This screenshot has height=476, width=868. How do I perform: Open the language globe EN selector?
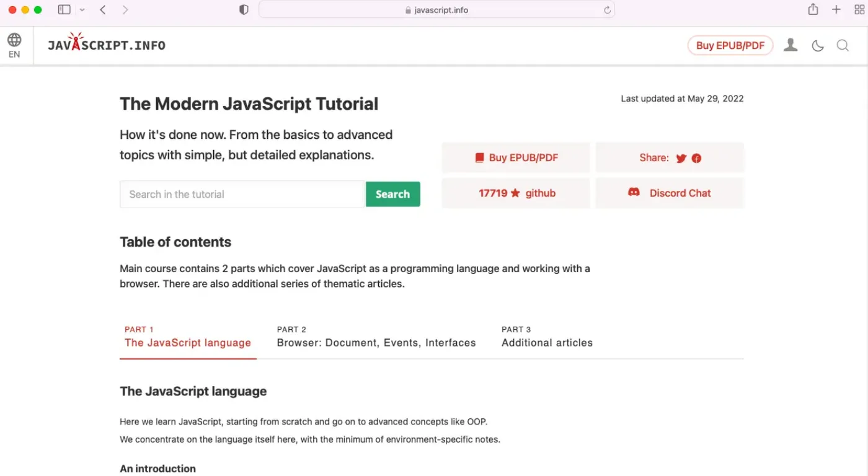[x=14, y=46]
